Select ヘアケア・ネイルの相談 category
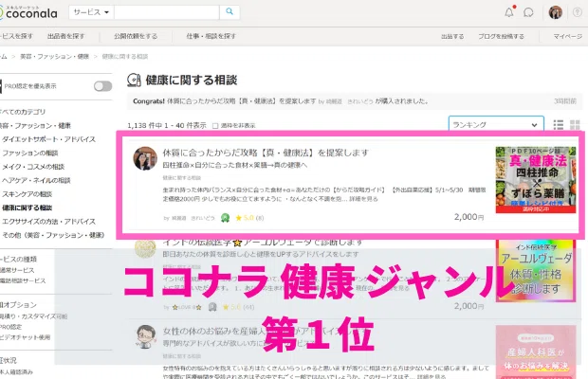The height and width of the screenshot is (379, 588). [x=36, y=181]
